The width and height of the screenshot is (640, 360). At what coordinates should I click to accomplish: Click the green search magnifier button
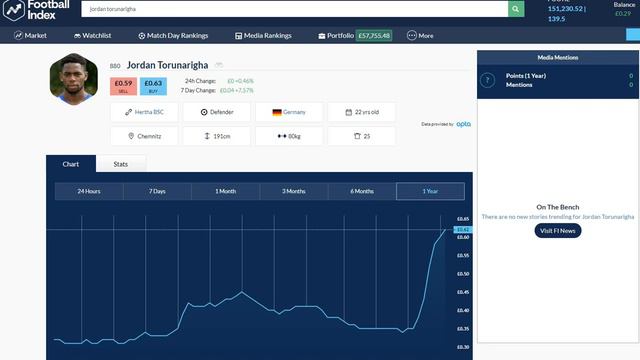click(x=516, y=9)
